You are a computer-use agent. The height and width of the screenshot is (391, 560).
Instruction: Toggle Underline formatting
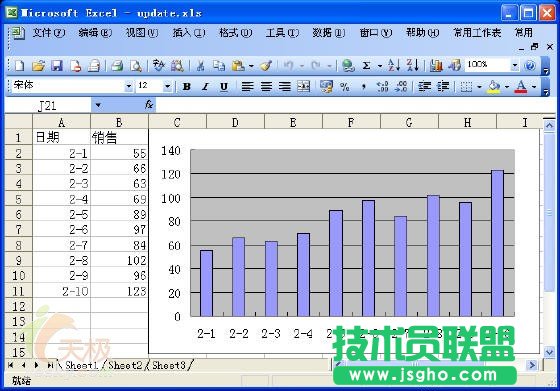click(224, 86)
